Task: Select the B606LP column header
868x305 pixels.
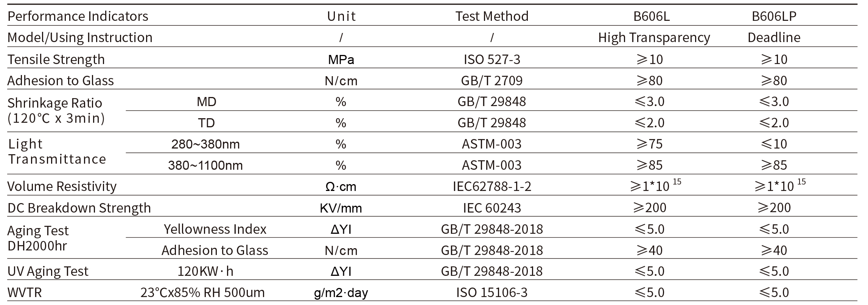Action: [774, 16]
